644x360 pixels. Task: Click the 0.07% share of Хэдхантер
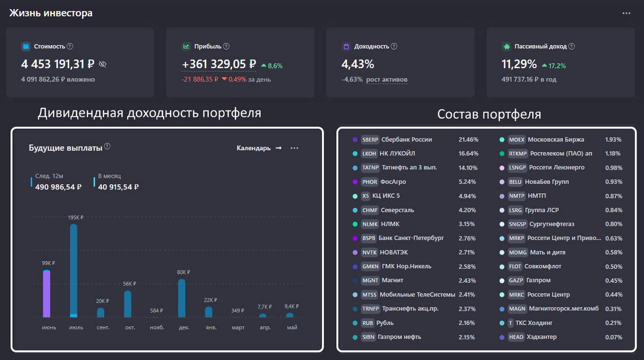613,337
